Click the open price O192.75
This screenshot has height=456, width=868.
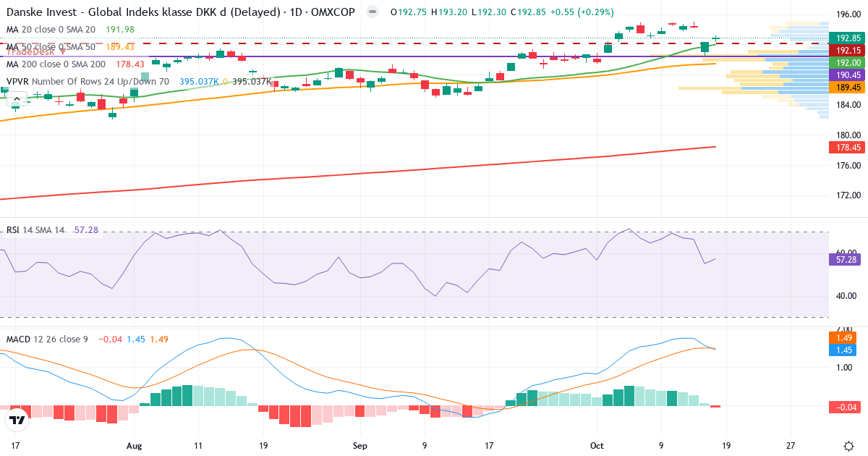(x=408, y=12)
